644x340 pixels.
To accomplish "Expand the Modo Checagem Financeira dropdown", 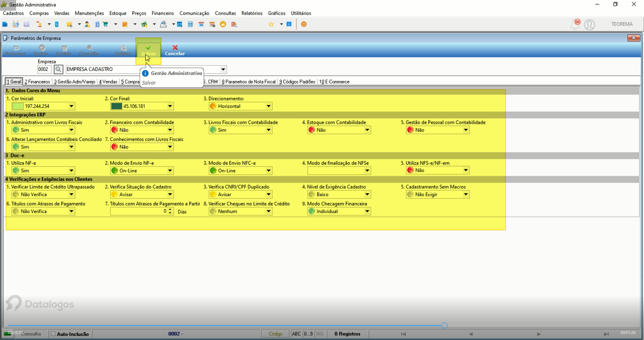I will 367,211.
